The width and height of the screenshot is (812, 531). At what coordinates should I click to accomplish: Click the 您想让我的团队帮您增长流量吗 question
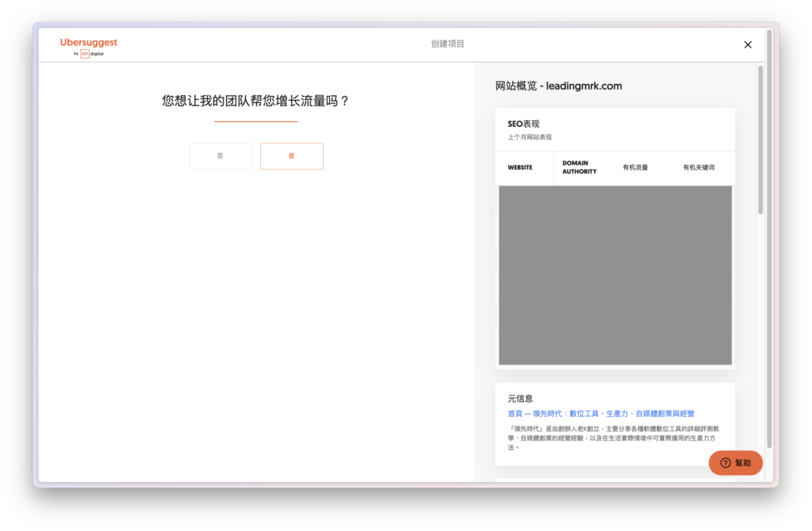tap(256, 101)
